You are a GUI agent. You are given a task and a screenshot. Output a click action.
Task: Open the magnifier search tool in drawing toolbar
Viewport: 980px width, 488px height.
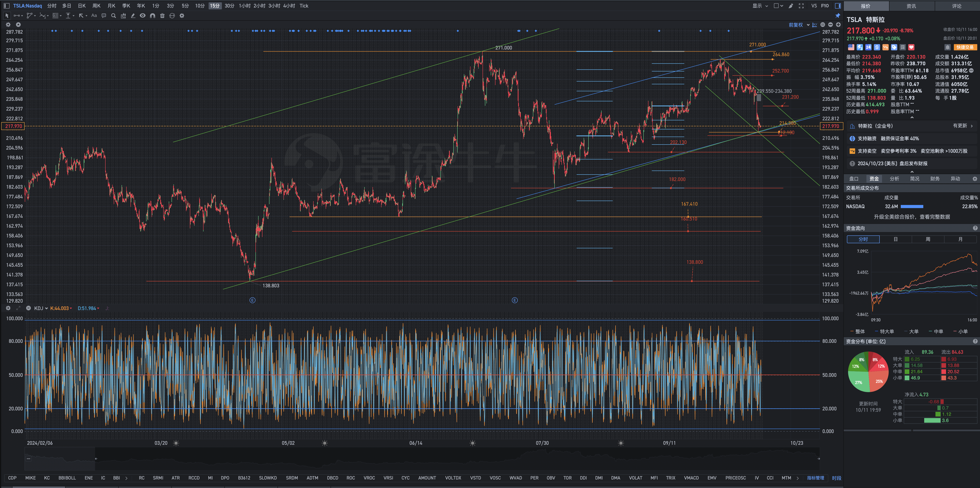pos(113,16)
